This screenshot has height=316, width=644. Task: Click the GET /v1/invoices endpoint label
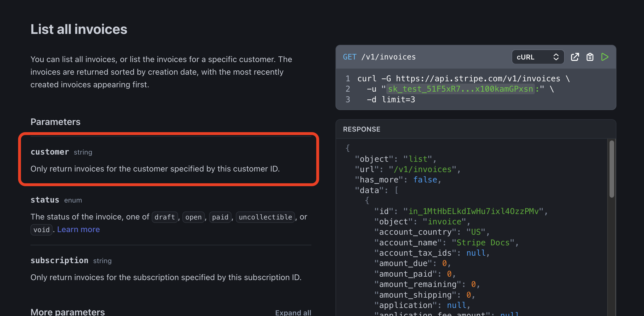[x=379, y=57]
